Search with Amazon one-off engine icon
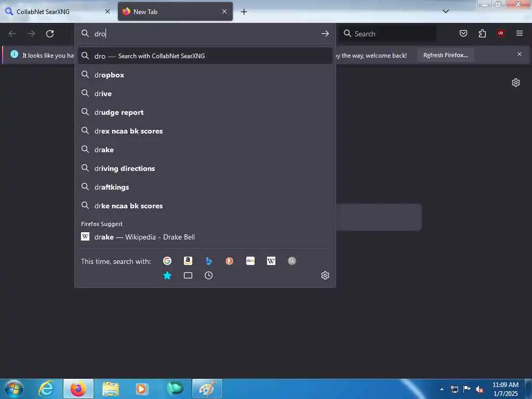 point(188,261)
